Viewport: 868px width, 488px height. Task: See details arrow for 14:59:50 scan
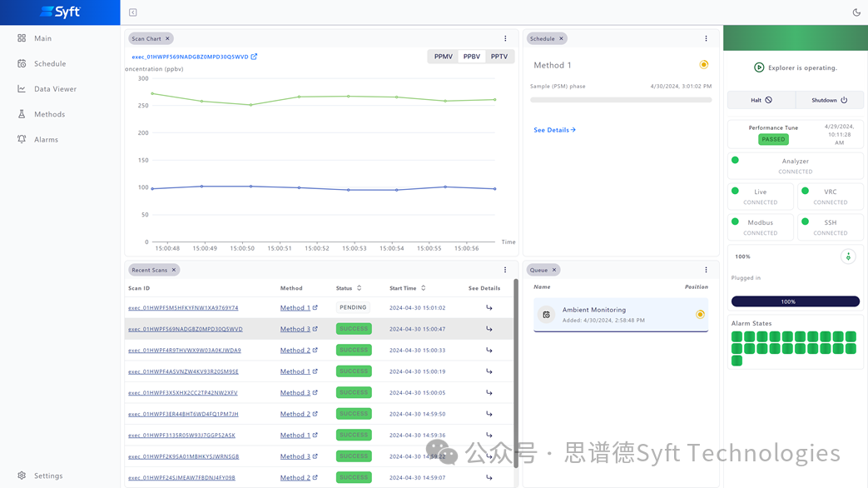[x=489, y=414]
